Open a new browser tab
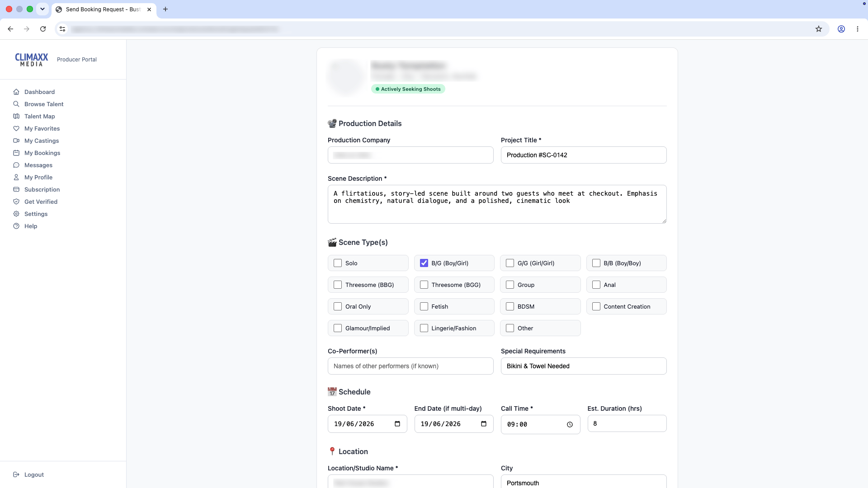Viewport: 868px width, 488px height. tap(165, 9)
